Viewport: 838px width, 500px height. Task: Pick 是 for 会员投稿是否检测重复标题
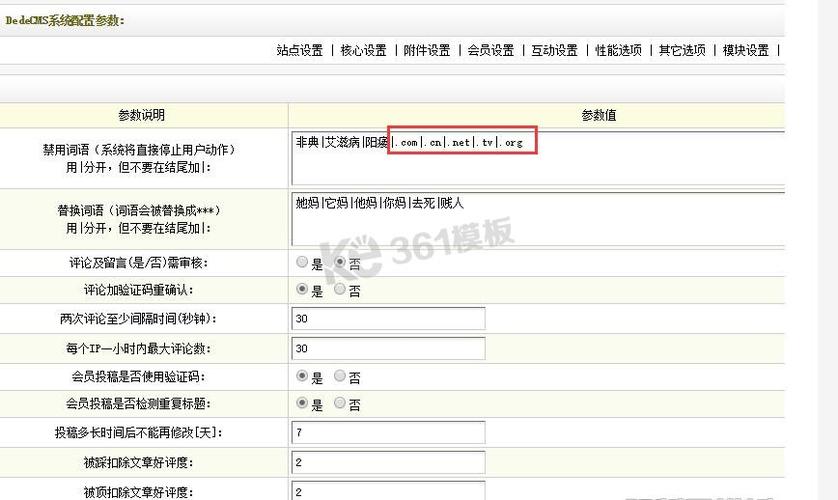302,403
